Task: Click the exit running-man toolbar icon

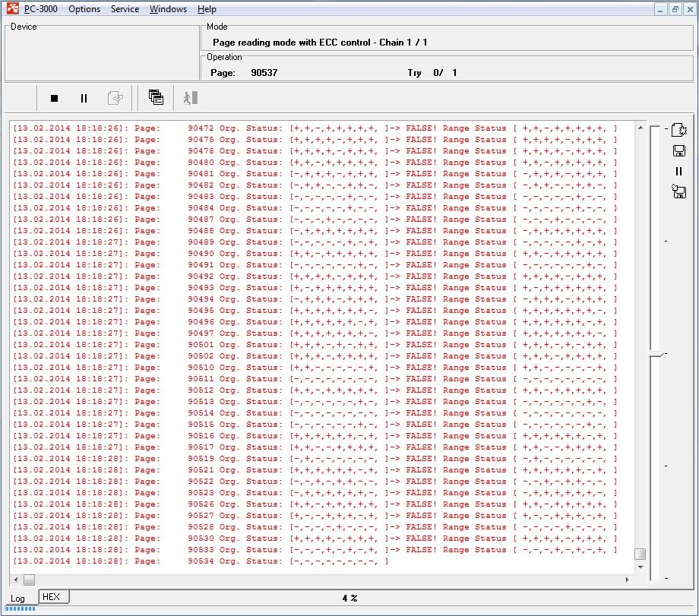Action: pos(191,98)
